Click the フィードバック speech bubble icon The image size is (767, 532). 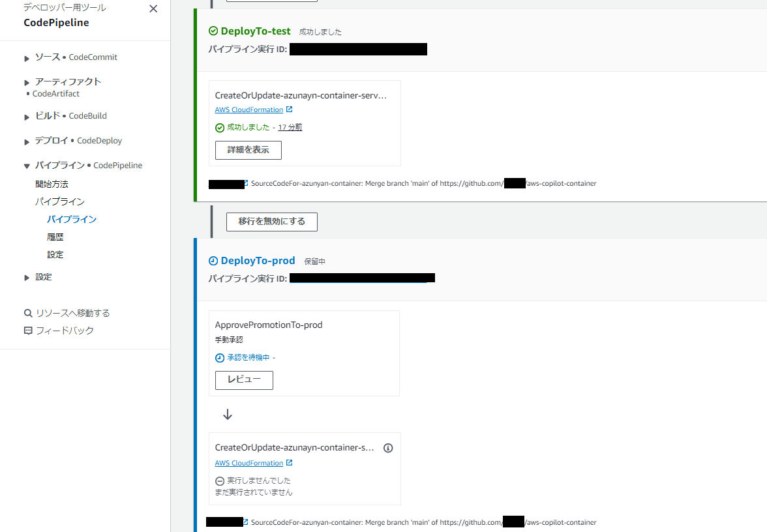[28, 331]
